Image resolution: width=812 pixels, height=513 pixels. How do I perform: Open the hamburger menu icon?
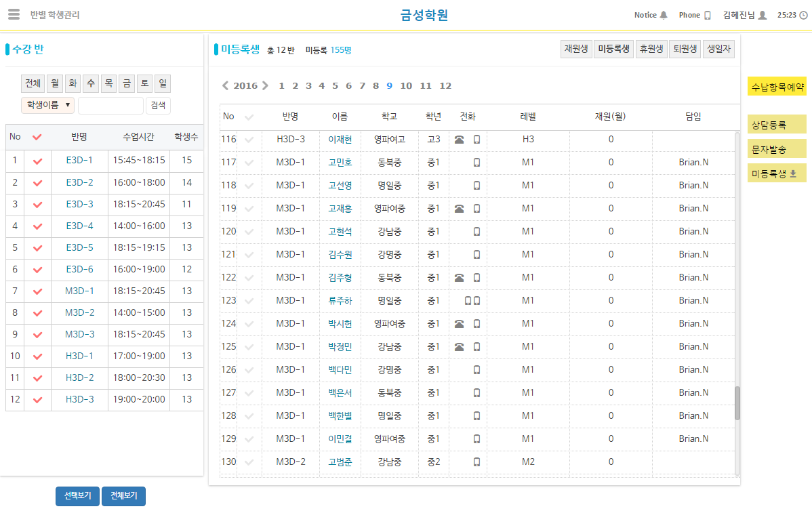pos(14,14)
